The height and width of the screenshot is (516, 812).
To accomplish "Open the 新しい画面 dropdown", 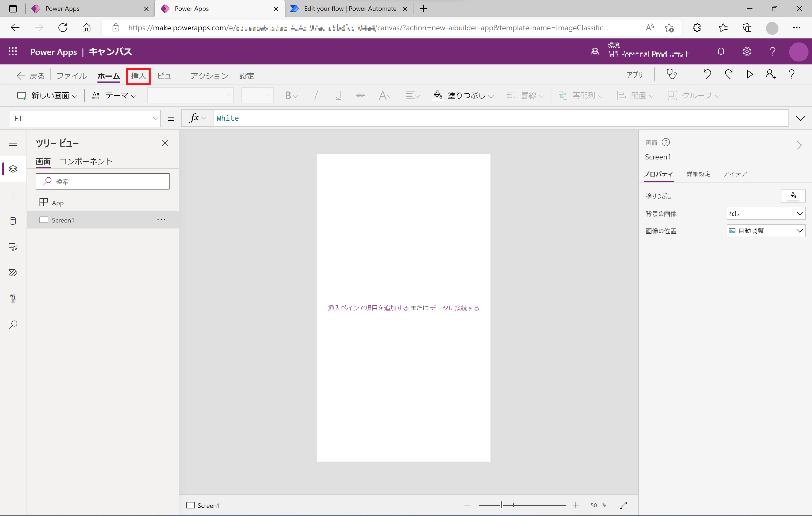I will pyautogui.click(x=47, y=96).
